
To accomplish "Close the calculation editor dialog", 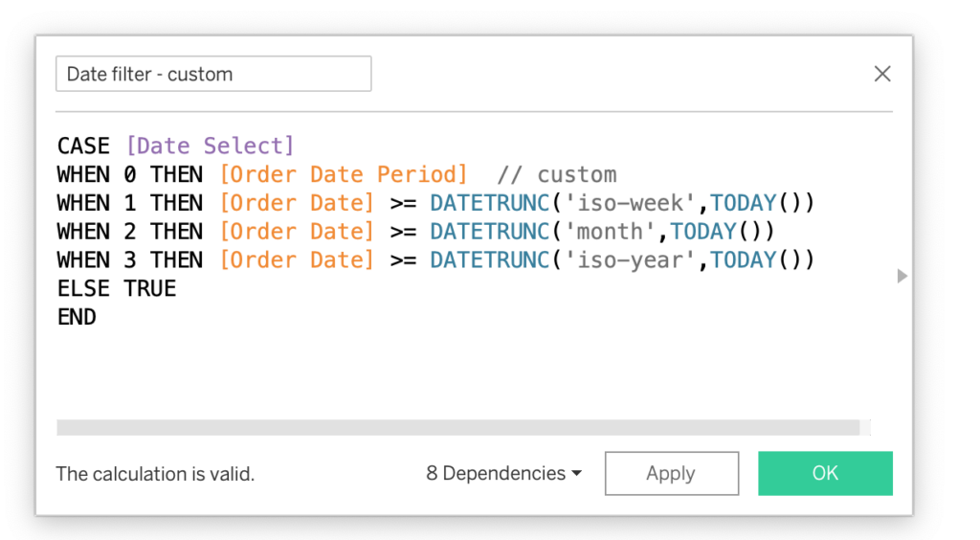I will [x=882, y=75].
